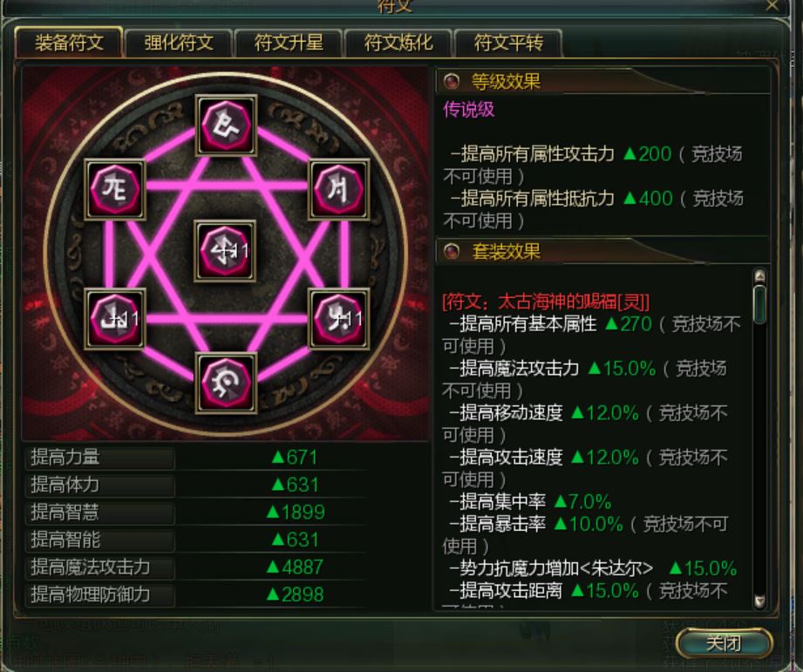This screenshot has height=672, width=803.
Task: Click the 关闭 button
Action: pos(724,643)
